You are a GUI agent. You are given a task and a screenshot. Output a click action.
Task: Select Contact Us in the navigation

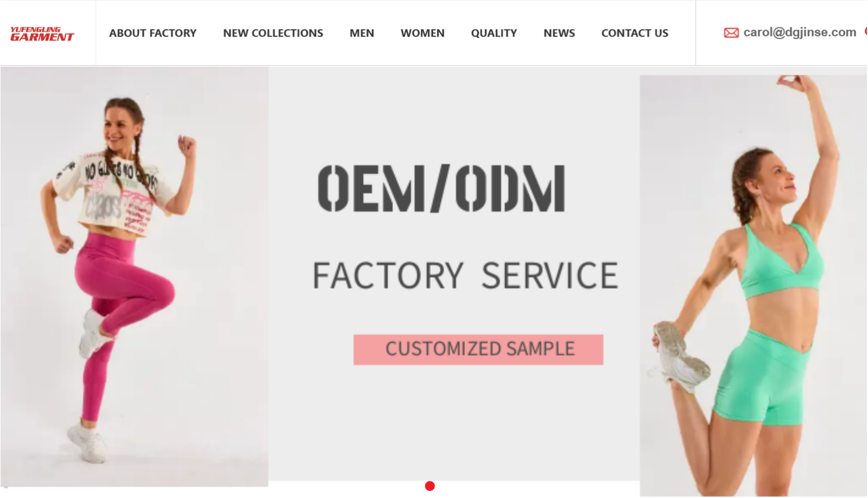(x=635, y=33)
